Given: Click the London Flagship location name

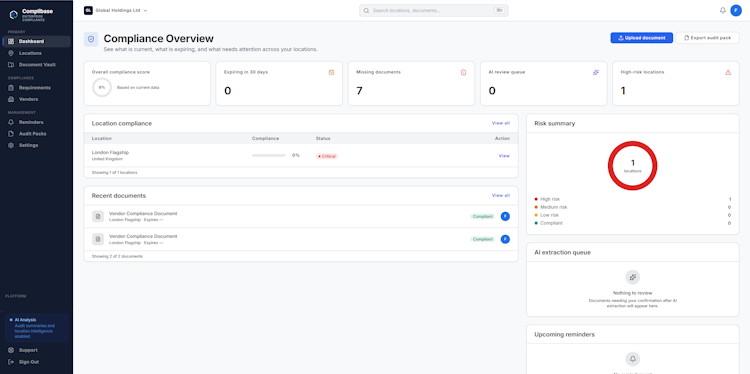Looking at the screenshot, I should pos(110,153).
